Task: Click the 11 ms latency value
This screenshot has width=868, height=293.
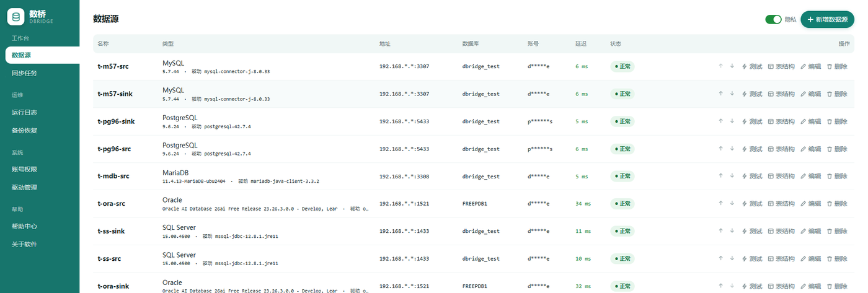Action: (583, 231)
